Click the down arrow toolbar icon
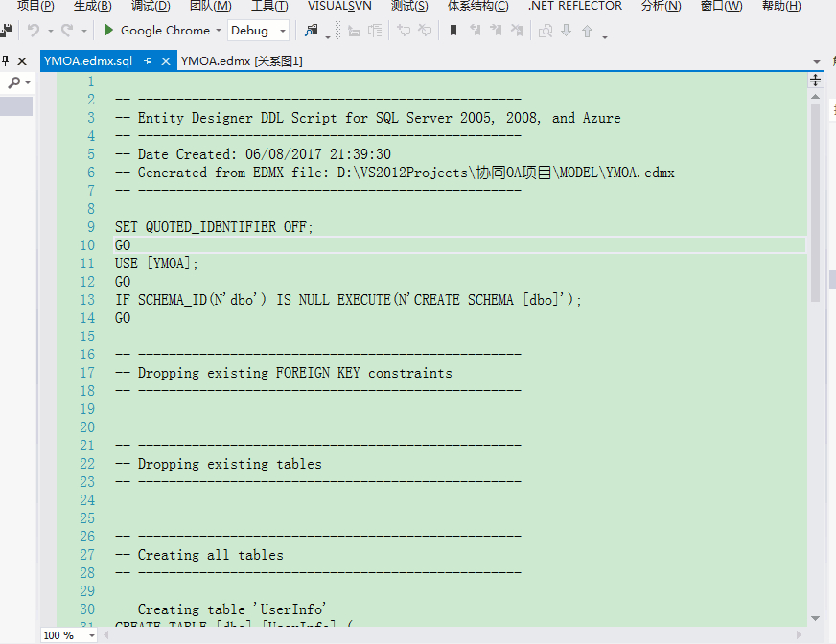Screen dimensions: 836x644 click(567, 31)
